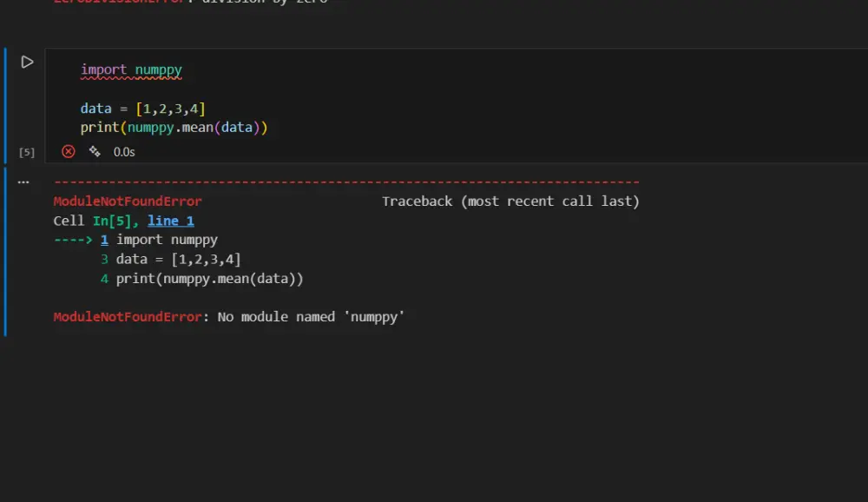The height and width of the screenshot is (502, 868).
Task: Click the dashed red separator line
Action: pos(347,182)
